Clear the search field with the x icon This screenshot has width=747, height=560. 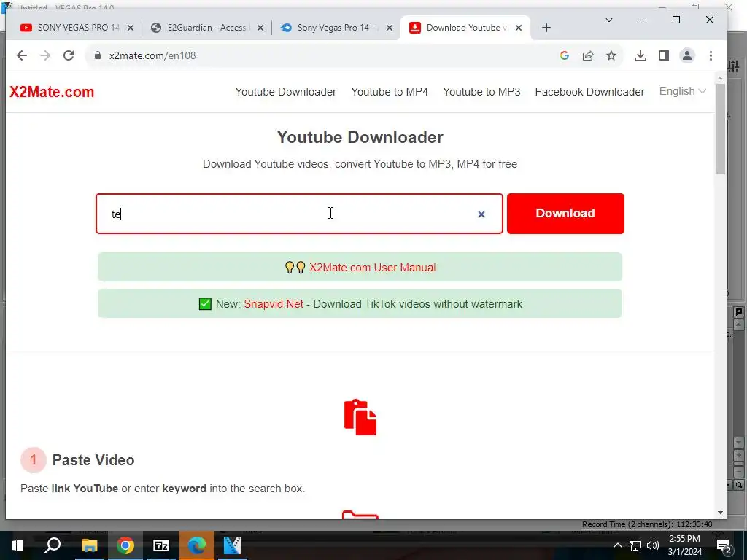(x=481, y=214)
